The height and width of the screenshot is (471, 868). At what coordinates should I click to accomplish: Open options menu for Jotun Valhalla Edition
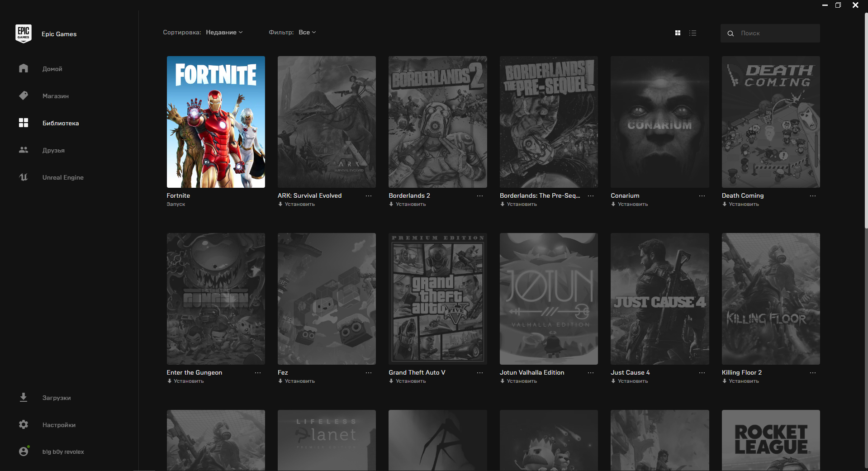click(591, 373)
